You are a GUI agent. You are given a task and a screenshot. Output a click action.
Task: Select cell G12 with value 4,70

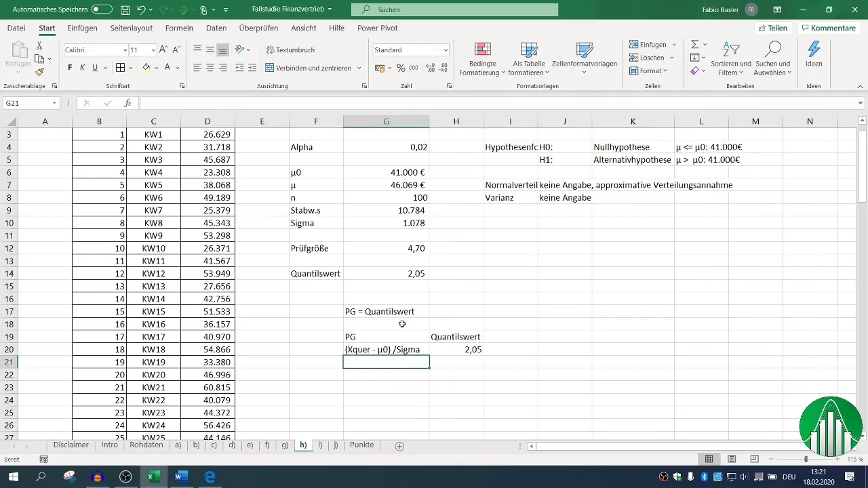(386, 248)
